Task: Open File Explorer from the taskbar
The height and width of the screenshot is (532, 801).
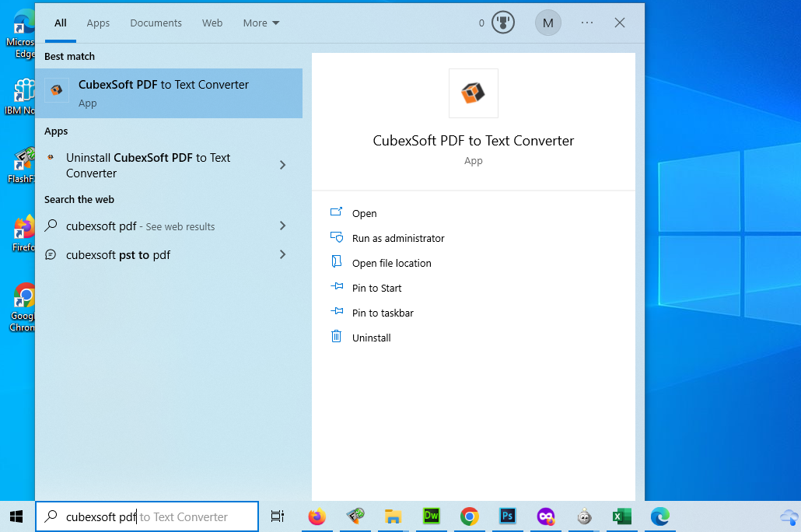Action: 393,516
